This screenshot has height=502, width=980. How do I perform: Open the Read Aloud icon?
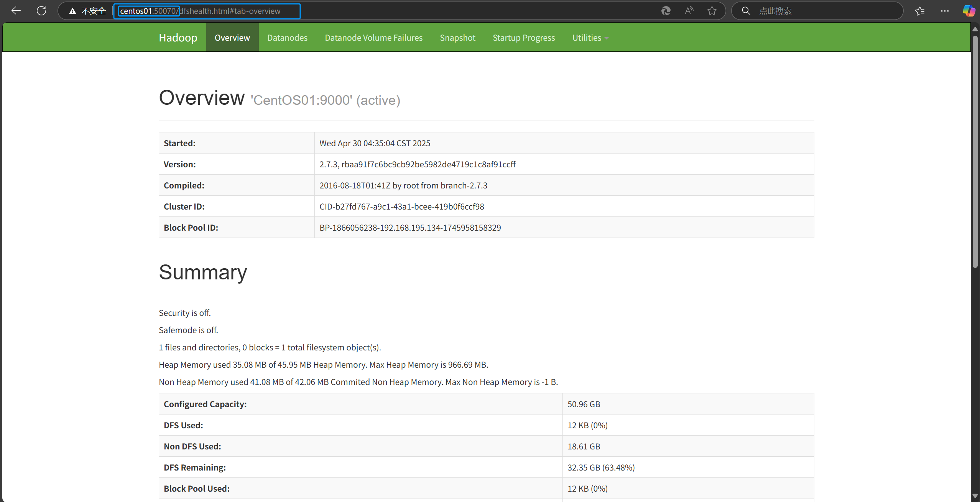[689, 11]
